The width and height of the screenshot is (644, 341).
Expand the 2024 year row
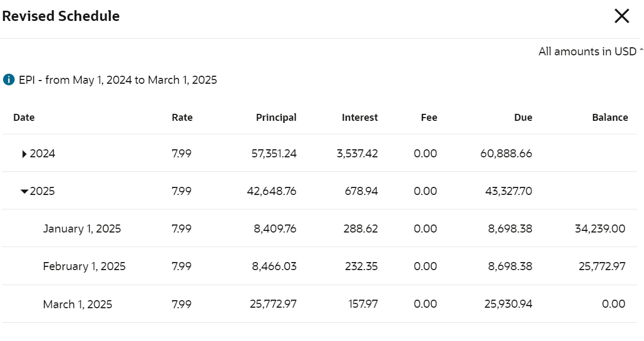25,154
